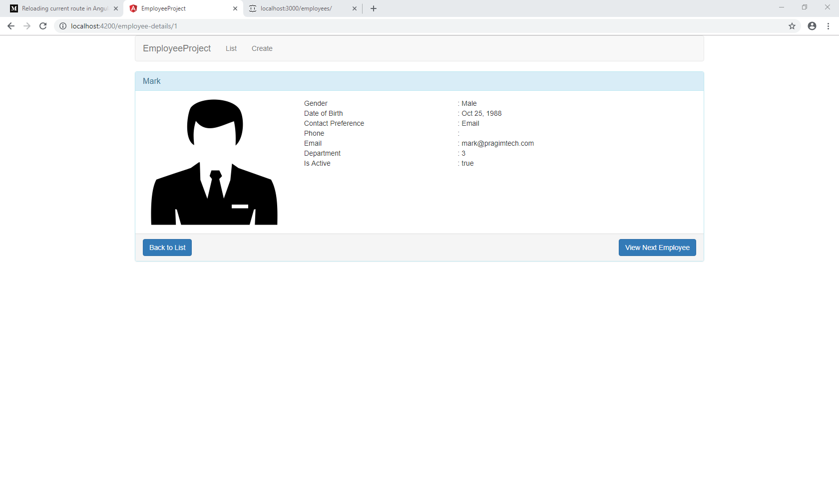Screen dimensions: 839x504
Task: Click the page info icon in address bar
Action: 62,26
